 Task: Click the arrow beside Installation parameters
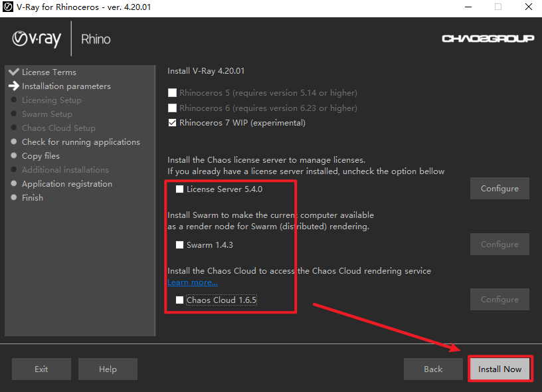pyautogui.click(x=14, y=86)
